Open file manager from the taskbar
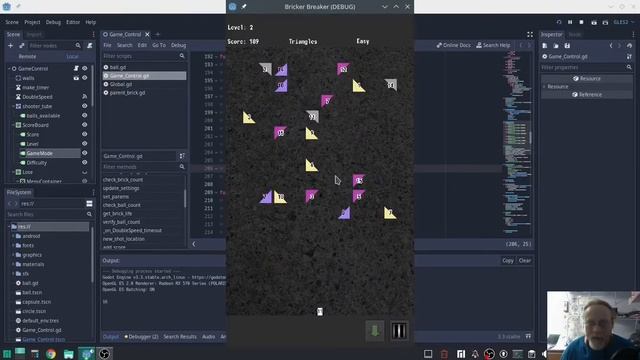This screenshot has width=640, height=360. click(x=69, y=354)
